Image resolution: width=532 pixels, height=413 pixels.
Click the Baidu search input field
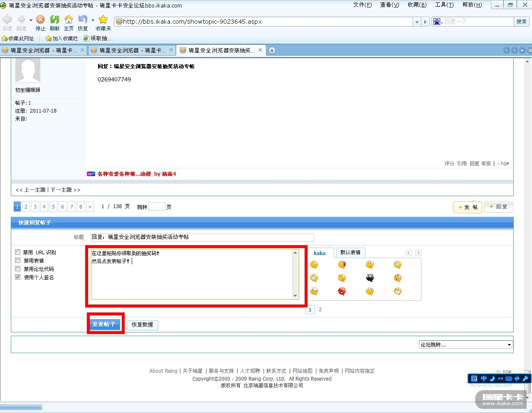pos(478,22)
